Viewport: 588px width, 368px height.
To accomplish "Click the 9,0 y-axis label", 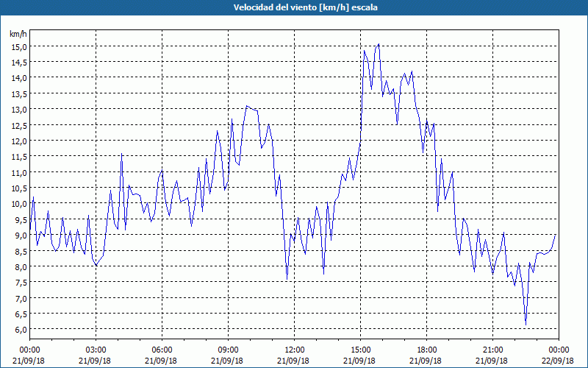I will pyautogui.click(x=21, y=236).
